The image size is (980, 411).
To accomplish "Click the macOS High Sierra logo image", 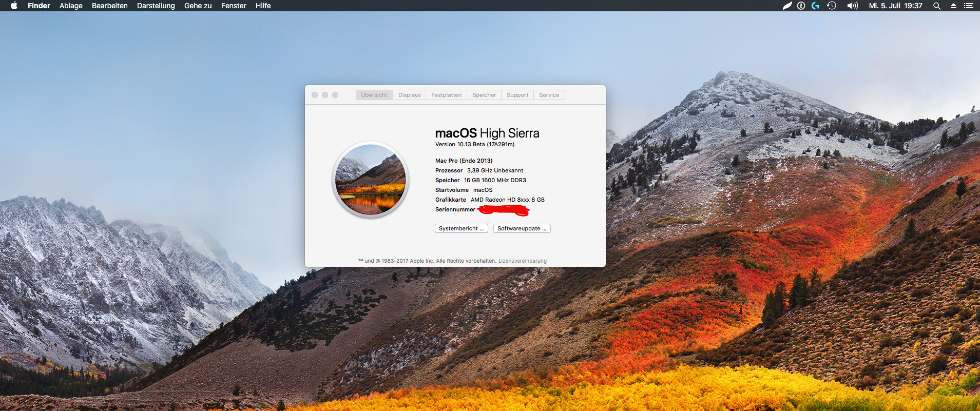I will click(371, 180).
